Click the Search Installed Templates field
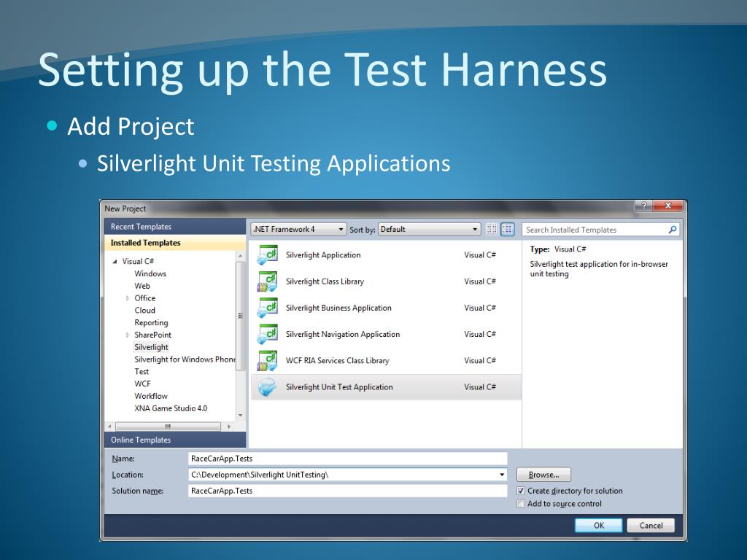Viewport: 747px width, 560px height. (x=595, y=230)
